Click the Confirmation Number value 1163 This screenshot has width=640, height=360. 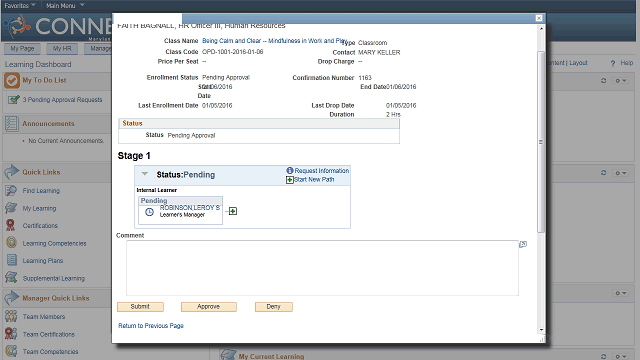coord(365,78)
